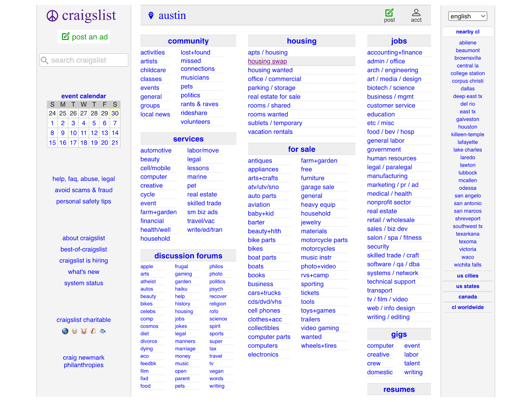Open account via the acct person icon
Image resolution: width=532 pixels, height=402 pixels.
pos(416,13)
